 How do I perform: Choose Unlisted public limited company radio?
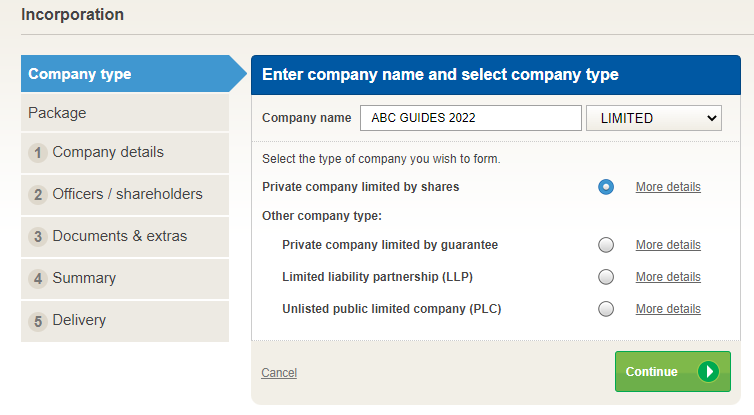click(606, 309)
